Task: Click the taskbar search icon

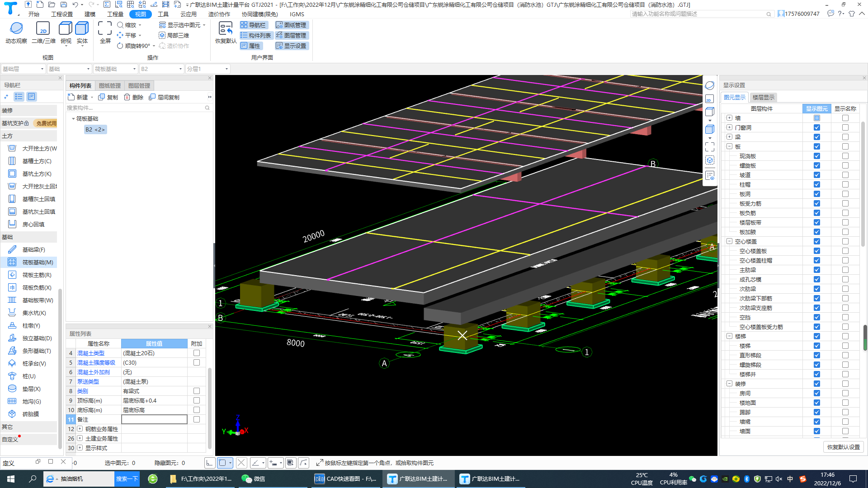Action: point(33,479)
